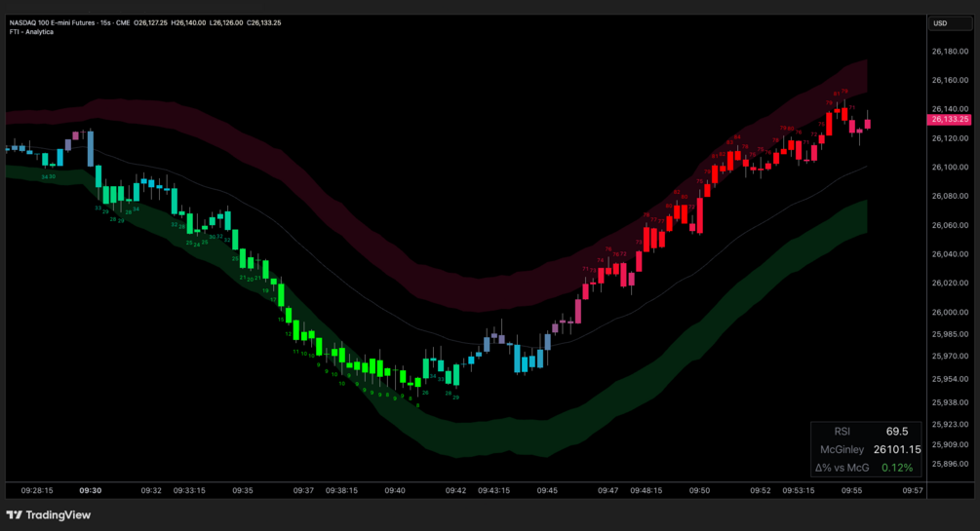The height and width of the screenshot is (531, 980).
Task: Click the 25,923.00 price axis label
Action: tap(950, 424)
